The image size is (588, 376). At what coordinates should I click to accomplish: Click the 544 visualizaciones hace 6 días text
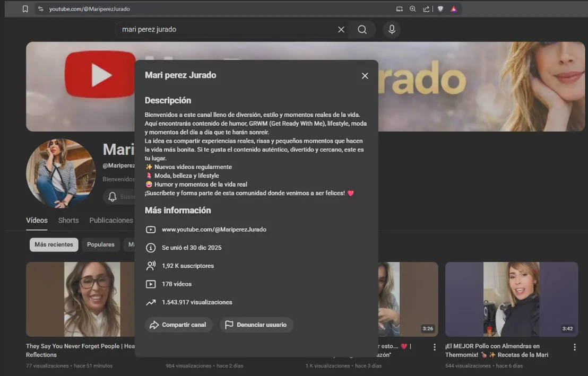tap(484, 366)
